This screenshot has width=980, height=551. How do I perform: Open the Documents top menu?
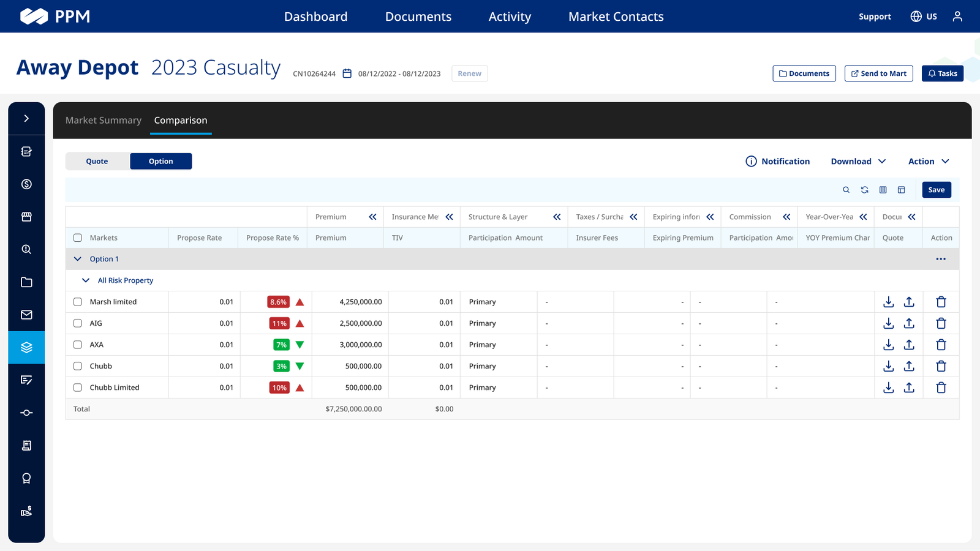click(x=418, y=17)
